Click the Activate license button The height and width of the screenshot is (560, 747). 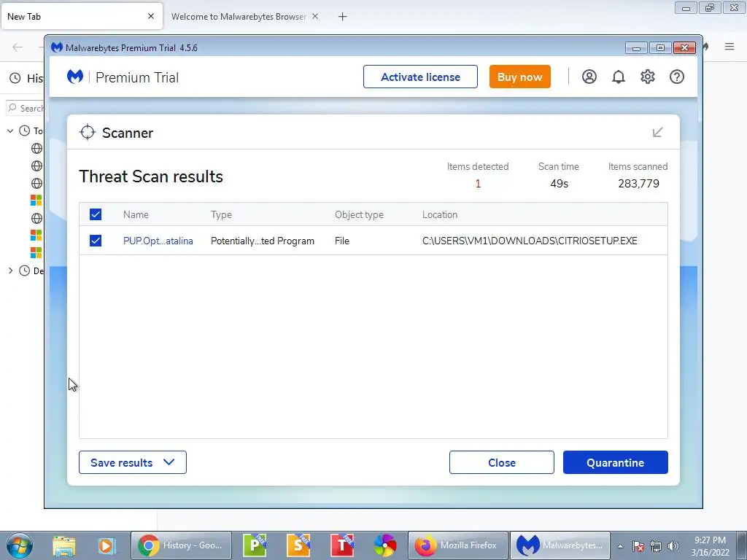coord(420,77)
